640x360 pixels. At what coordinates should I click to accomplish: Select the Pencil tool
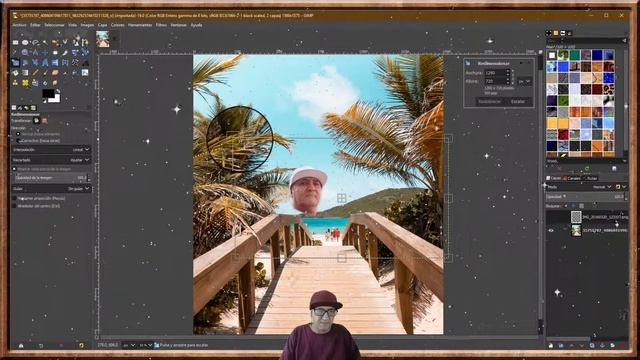coord(36,73)
